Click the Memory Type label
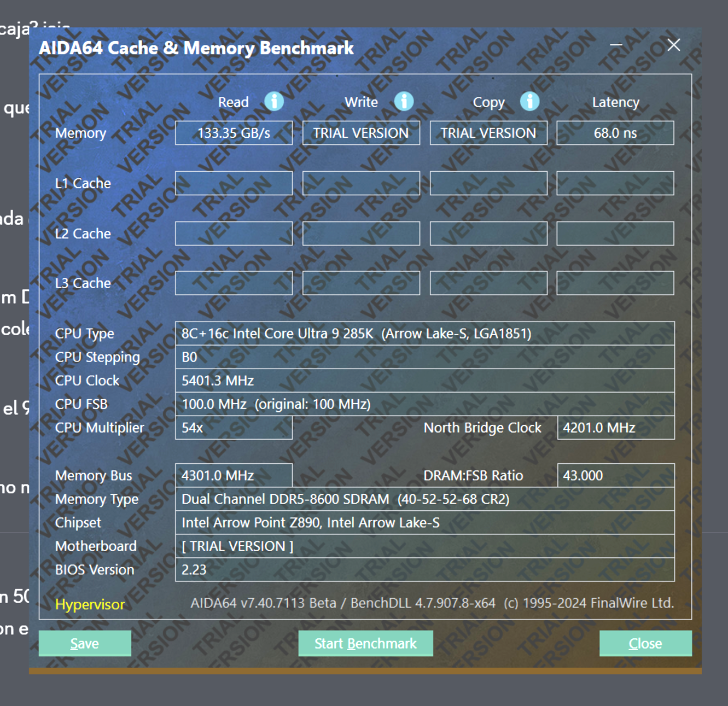The height and width of the screenshot is (706, 728). tap(97, 499)
